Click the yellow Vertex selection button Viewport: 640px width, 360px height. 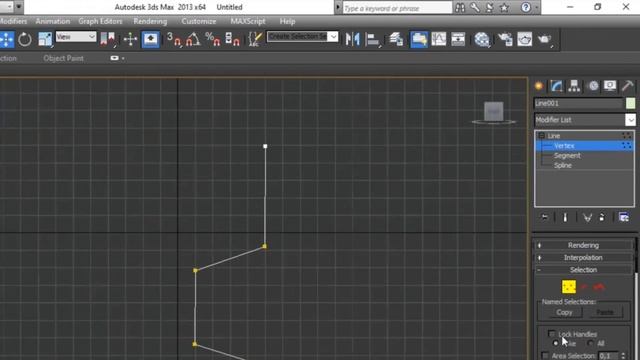[569, 287]
